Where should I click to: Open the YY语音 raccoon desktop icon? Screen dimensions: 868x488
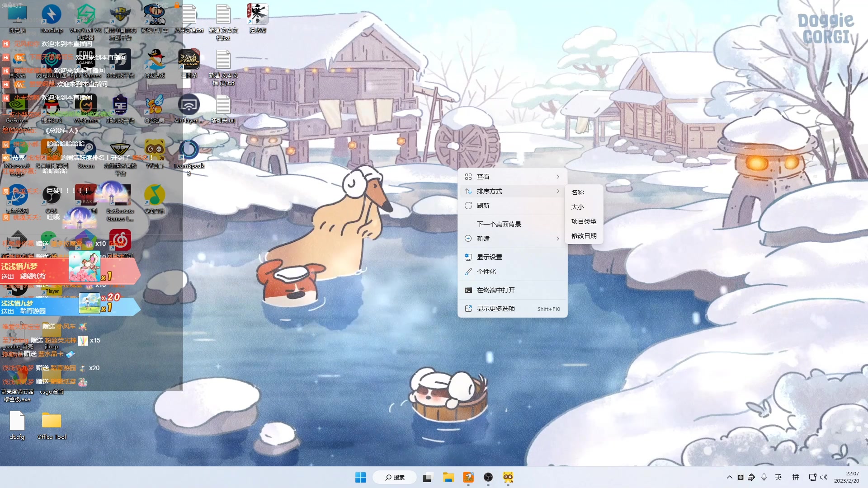pos(155,154)
